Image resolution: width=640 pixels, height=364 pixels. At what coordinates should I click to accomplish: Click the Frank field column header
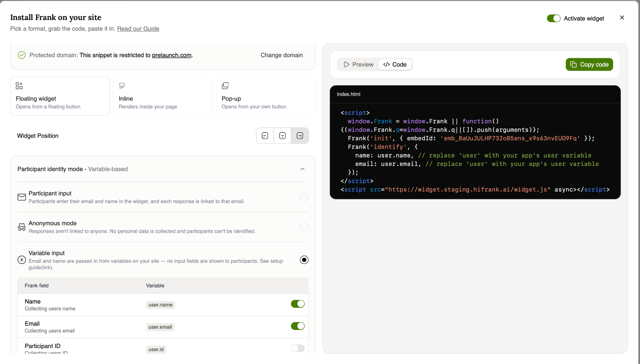[37, 286]
